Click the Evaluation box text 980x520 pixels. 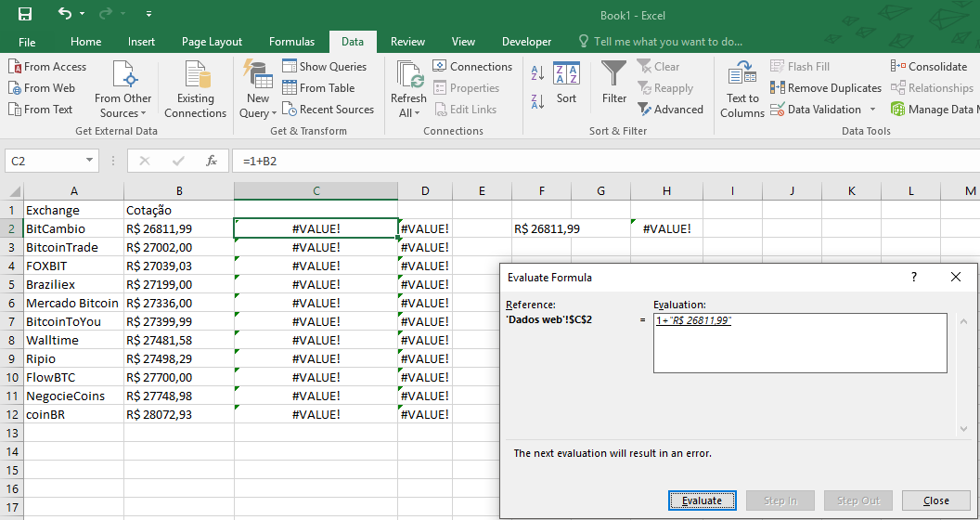694,320
